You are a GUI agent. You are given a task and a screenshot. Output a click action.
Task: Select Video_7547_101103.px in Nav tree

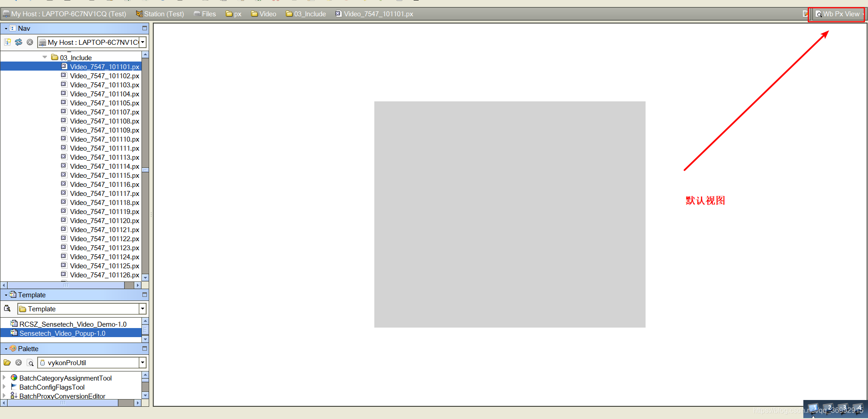click(x=104, y=85)
